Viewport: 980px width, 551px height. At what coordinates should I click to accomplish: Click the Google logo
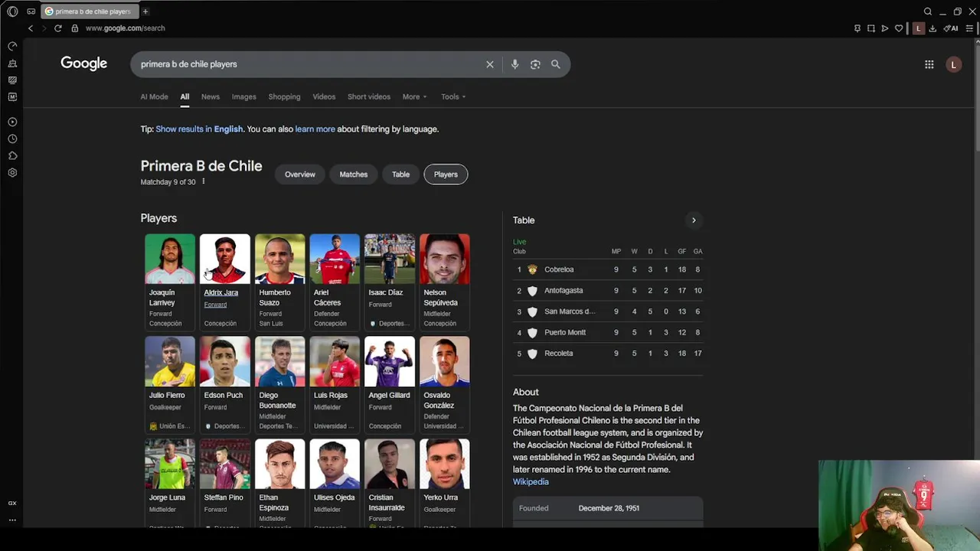[84, 64]
